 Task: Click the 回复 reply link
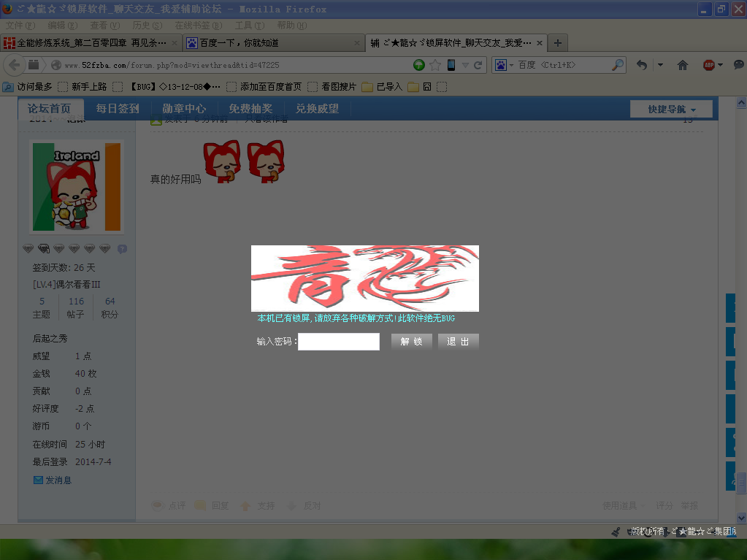pos(220,506)
